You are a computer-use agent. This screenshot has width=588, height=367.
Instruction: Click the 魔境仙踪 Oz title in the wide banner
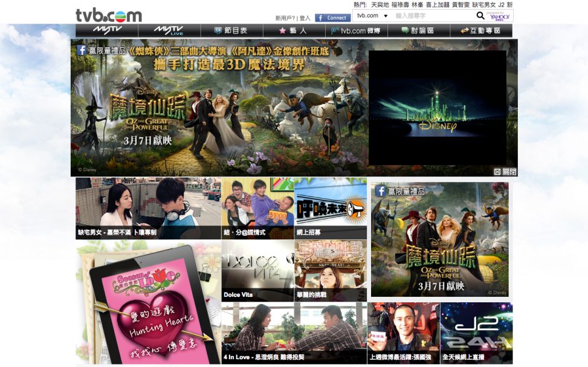[147, 106]
